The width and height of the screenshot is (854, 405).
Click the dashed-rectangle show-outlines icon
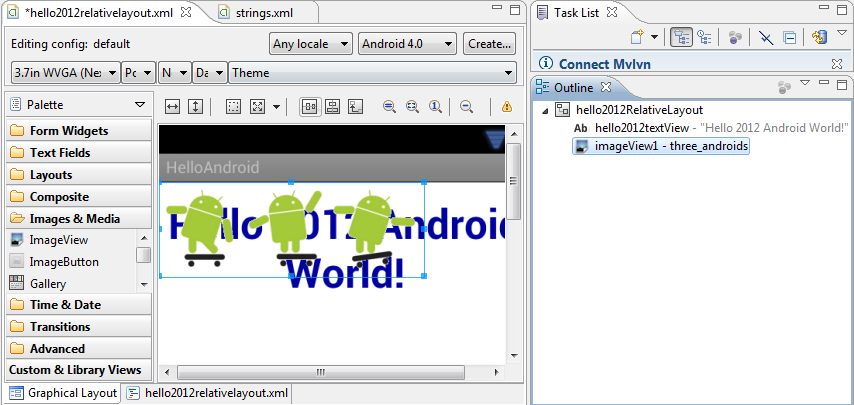tap(234, 107)
